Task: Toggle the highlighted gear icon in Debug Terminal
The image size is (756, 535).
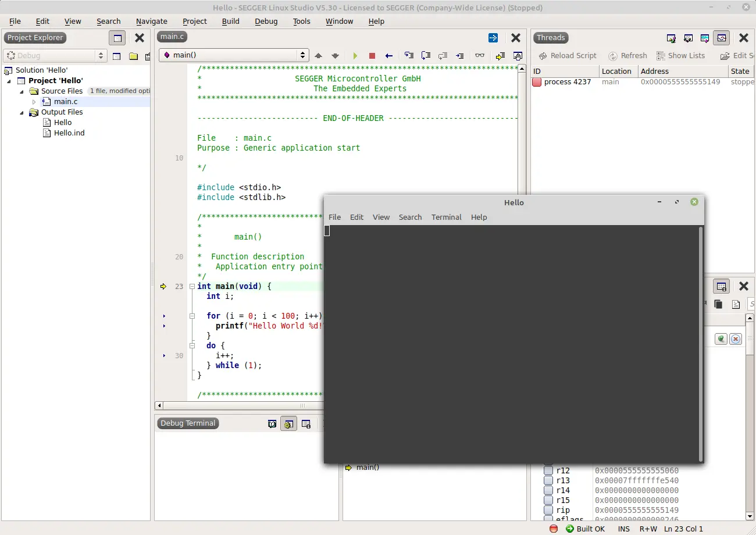Action: (x=289, y=423)
